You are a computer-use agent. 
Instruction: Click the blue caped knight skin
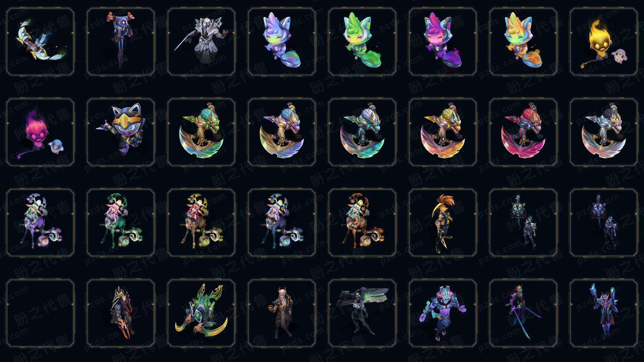click(x=604, y=313)
